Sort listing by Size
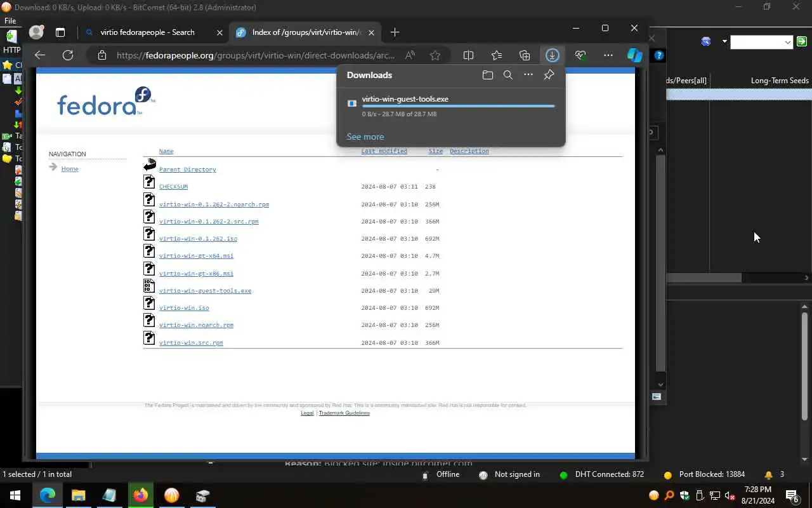This screenshot has width=812, height=508. point(435,151)
